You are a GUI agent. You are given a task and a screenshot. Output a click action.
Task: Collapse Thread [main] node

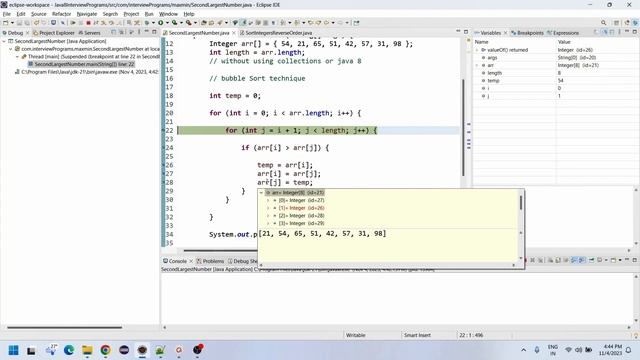tap(17, 57)
